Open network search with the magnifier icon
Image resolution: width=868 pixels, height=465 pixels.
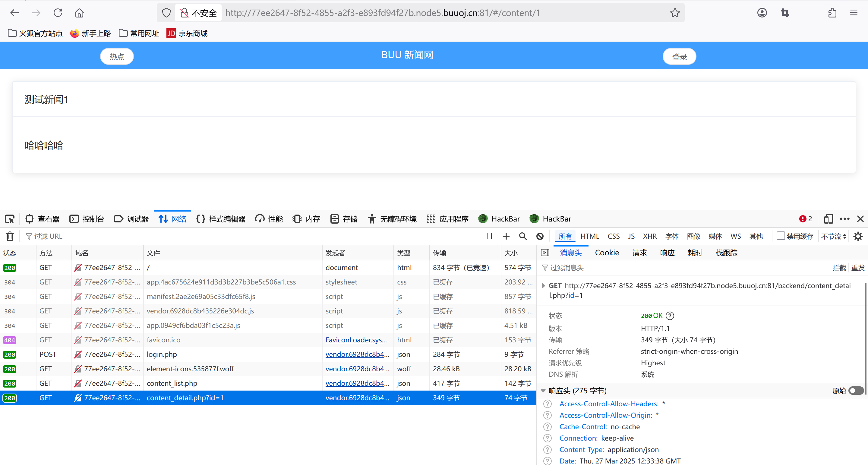[x=522, y=236]
